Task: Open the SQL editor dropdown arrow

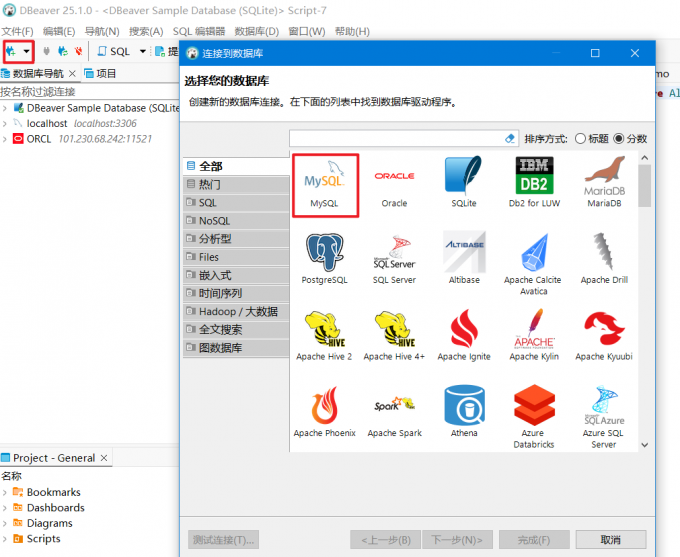Action: [x=143, y=52]
